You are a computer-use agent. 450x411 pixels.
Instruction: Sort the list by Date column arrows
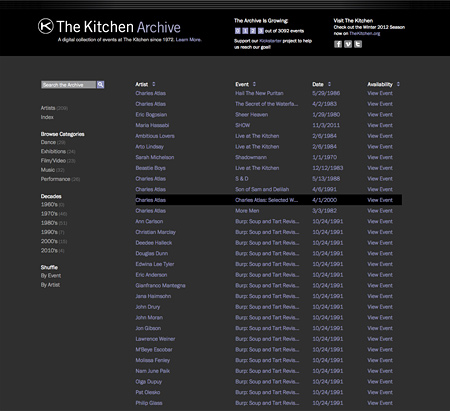click(x=329, y=84)
